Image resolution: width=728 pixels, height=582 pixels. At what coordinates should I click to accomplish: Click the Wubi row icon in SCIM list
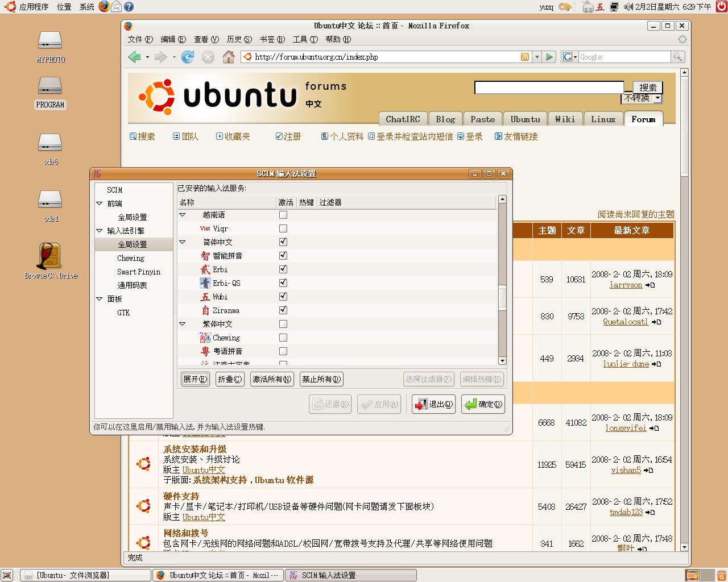[205, 297]
